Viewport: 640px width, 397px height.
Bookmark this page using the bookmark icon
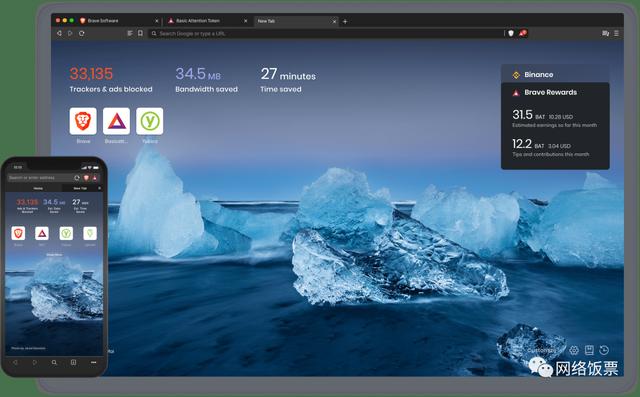140,33
